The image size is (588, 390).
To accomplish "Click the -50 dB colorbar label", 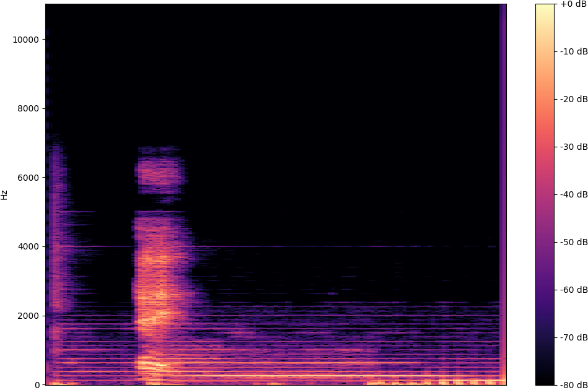I will coord(574,242).
